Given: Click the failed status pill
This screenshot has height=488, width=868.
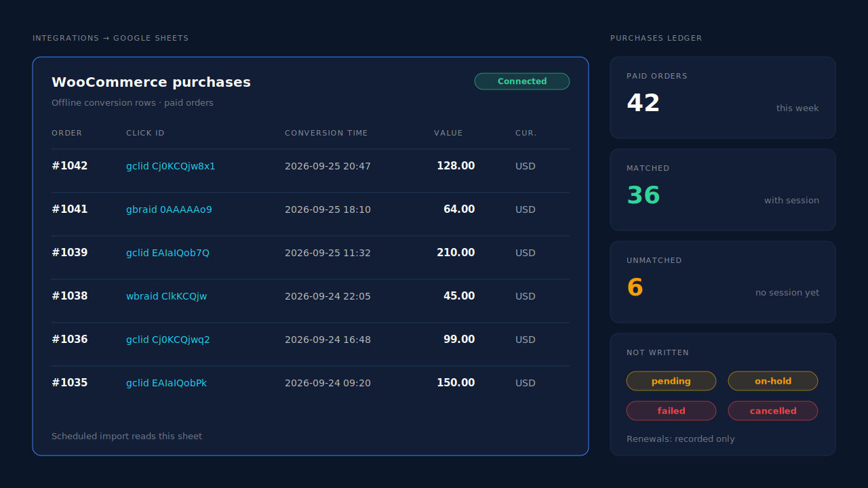Looking at the screenshot, I should tap(671, 411).
